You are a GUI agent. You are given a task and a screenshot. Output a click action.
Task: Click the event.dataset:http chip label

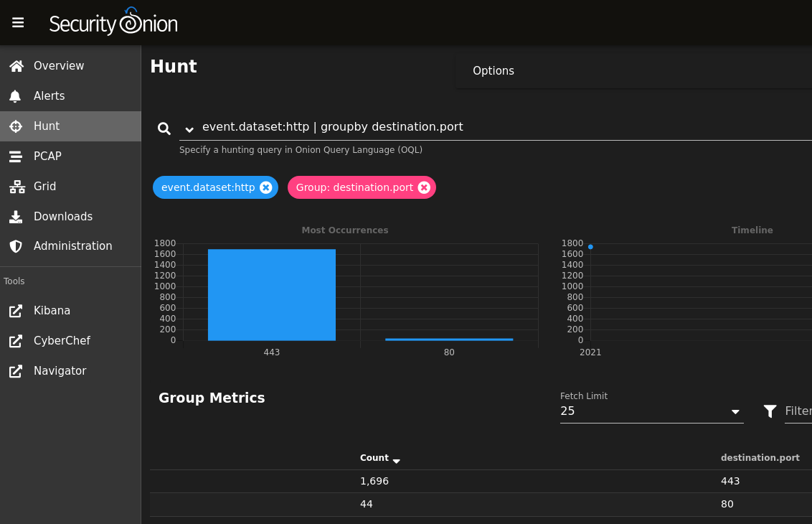208,187
